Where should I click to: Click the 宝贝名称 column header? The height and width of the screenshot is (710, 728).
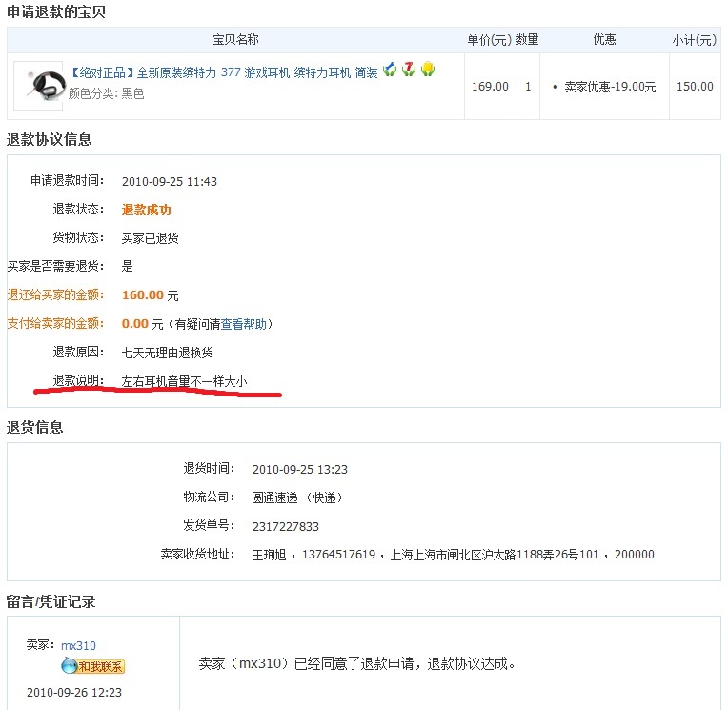click(236, 40)
